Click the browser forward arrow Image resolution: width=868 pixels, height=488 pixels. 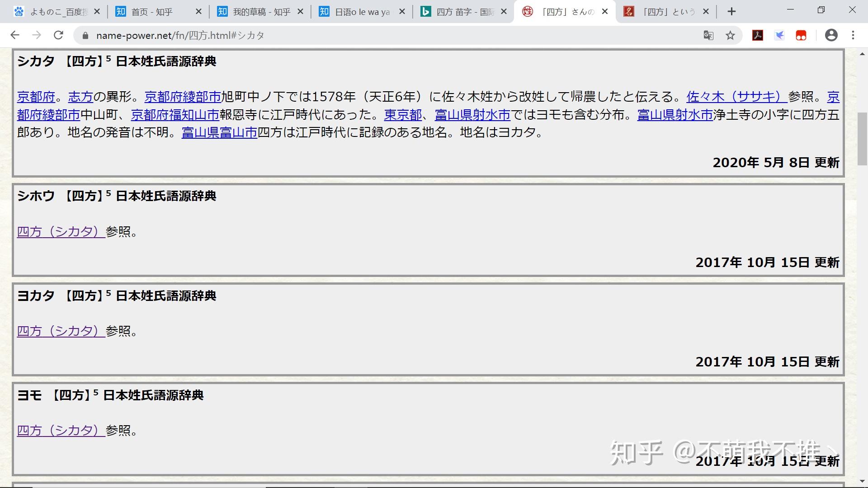click(37, 35)
